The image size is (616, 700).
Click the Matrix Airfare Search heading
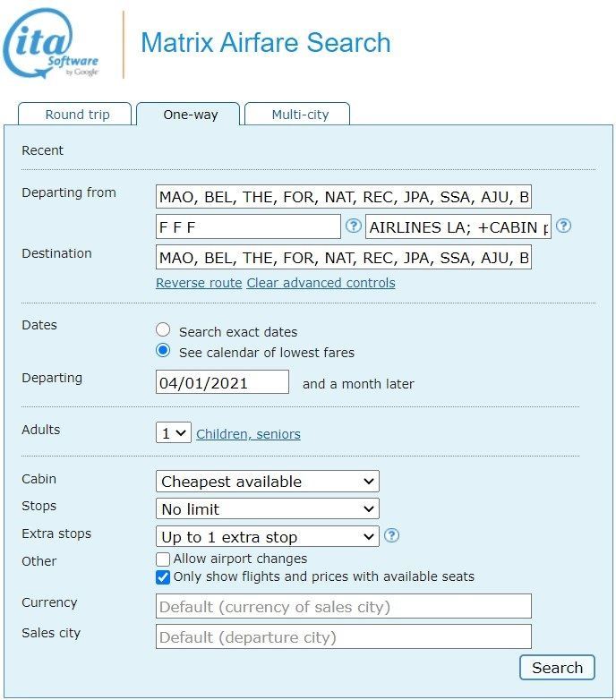point(266,43)
